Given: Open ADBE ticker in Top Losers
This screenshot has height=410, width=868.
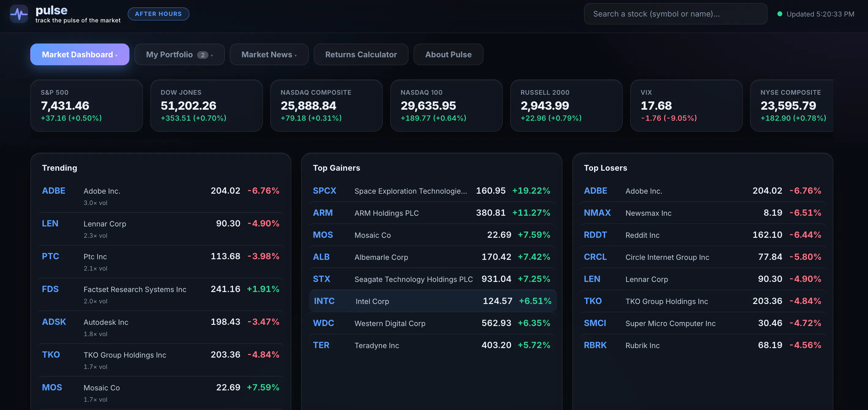Looking at the screenshot, I should pyautogui.click(x=595, y=191).
